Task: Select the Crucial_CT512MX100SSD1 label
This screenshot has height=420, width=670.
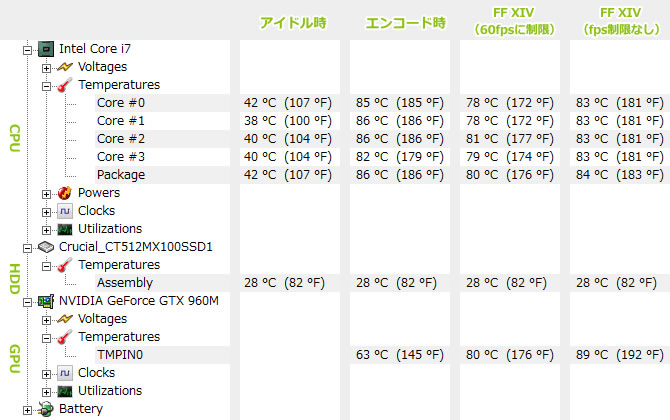Action: tap(135, 247)
